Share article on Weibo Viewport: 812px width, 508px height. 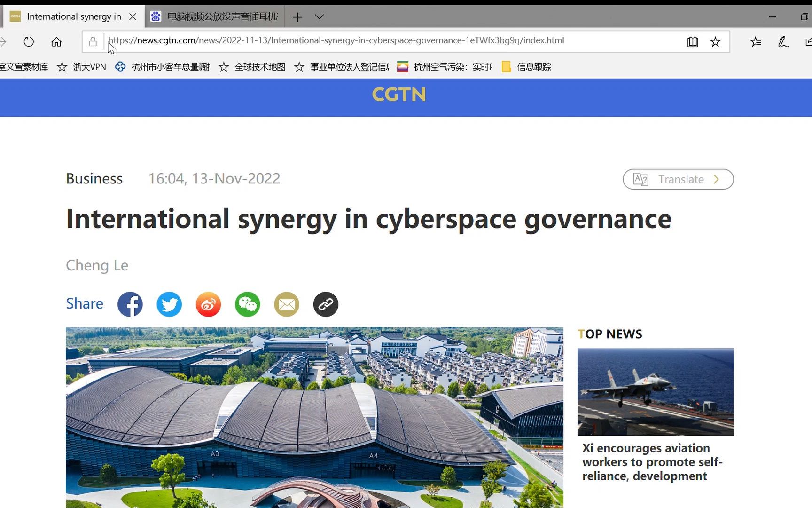[x=208, y=304]
